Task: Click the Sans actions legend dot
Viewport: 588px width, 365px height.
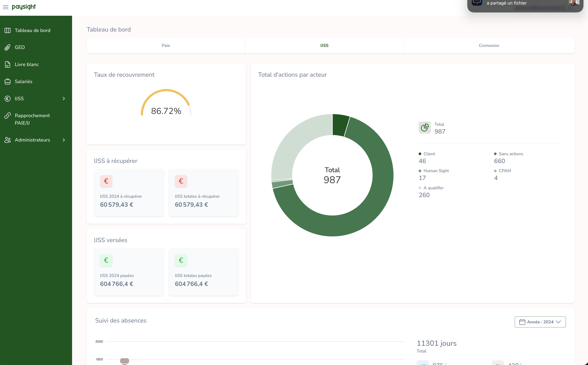Action: point(495,154)
